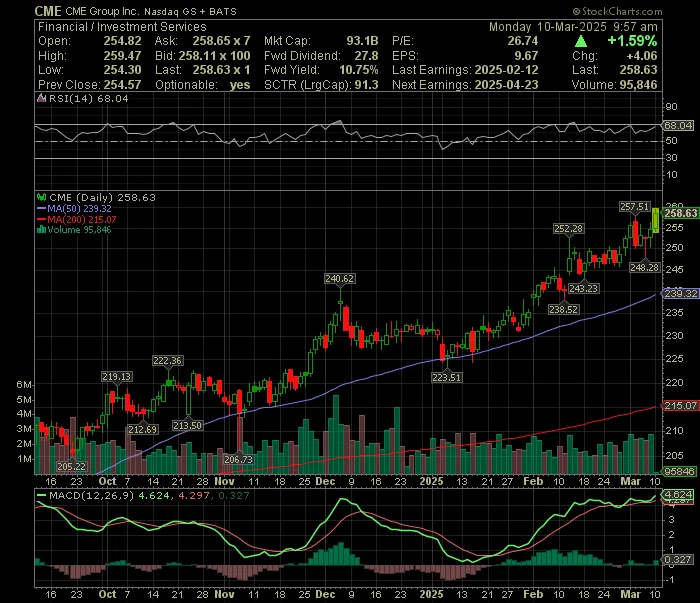The height and width of the screenshot is (603, 700).
Task: Click the bar icon before the Volume legend
Action: [x=42, y=230]
